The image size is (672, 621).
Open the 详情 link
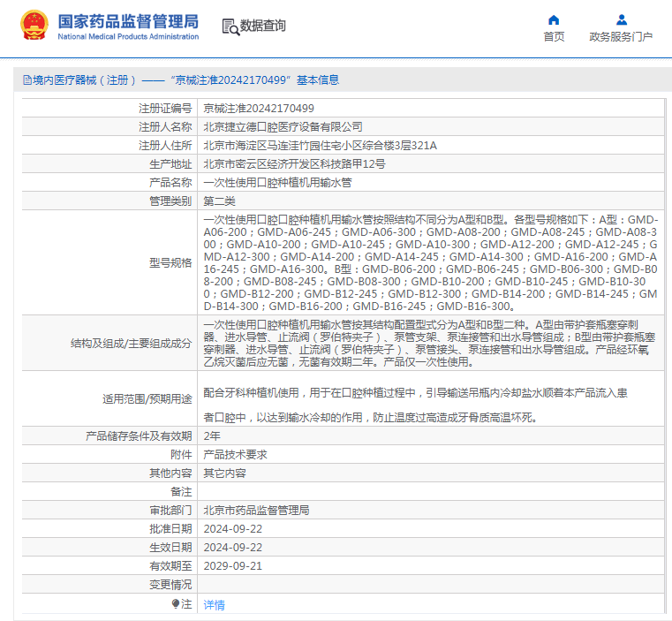[x=215, y=605]
